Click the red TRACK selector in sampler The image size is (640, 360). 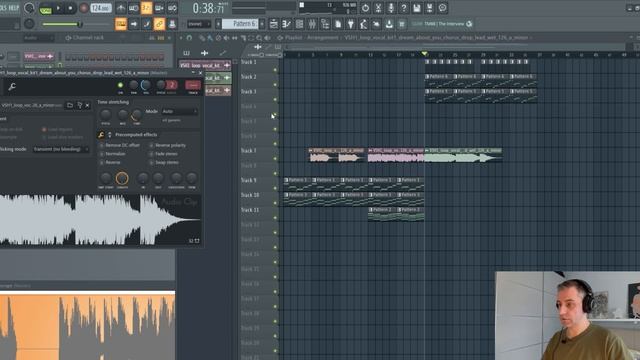pos(193,85)
